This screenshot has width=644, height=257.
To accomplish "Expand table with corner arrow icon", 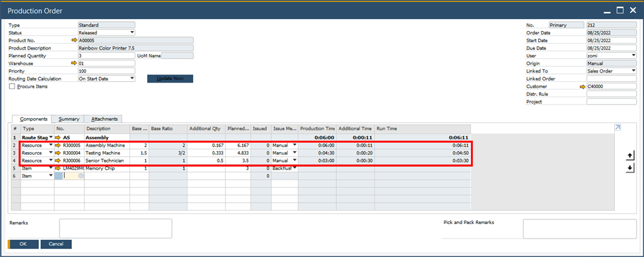I will pyautogui.click(x=618, y=128).
